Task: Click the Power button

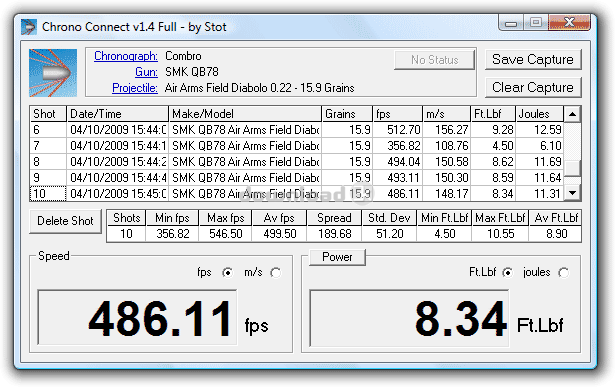Action: (x=337, y=257)
